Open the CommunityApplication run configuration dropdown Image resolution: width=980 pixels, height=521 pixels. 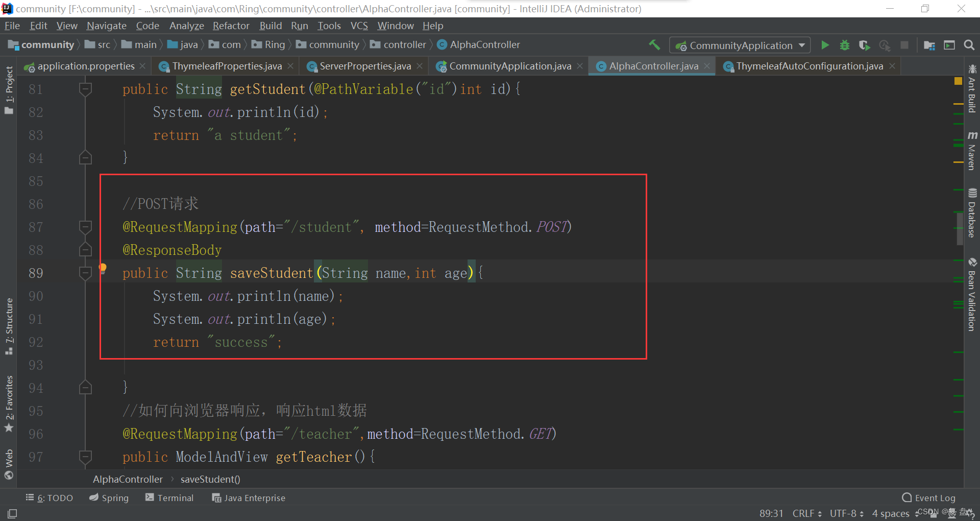(x=740, y=45)
